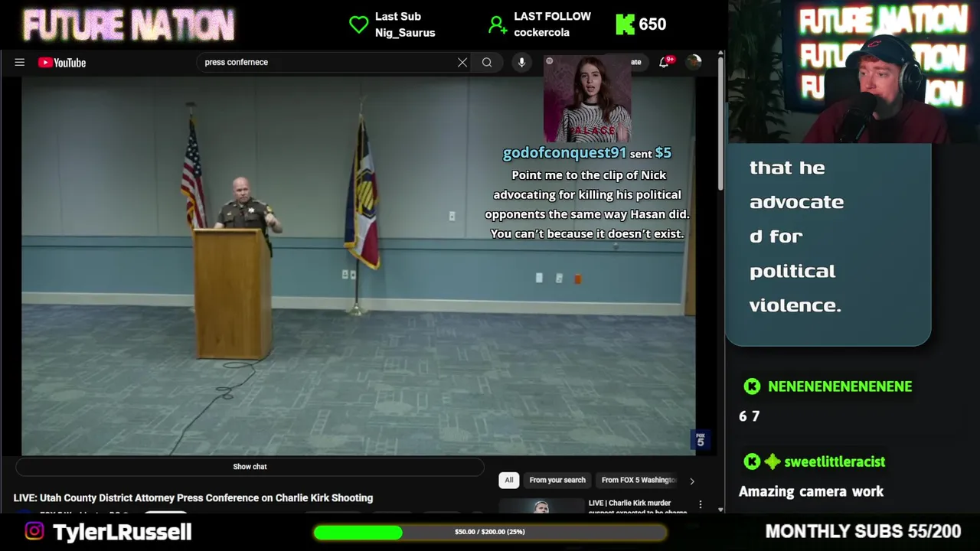This screenshot has width=980, height=551.
Task: Start voice search with microphone icon
Action: [521, 63]
